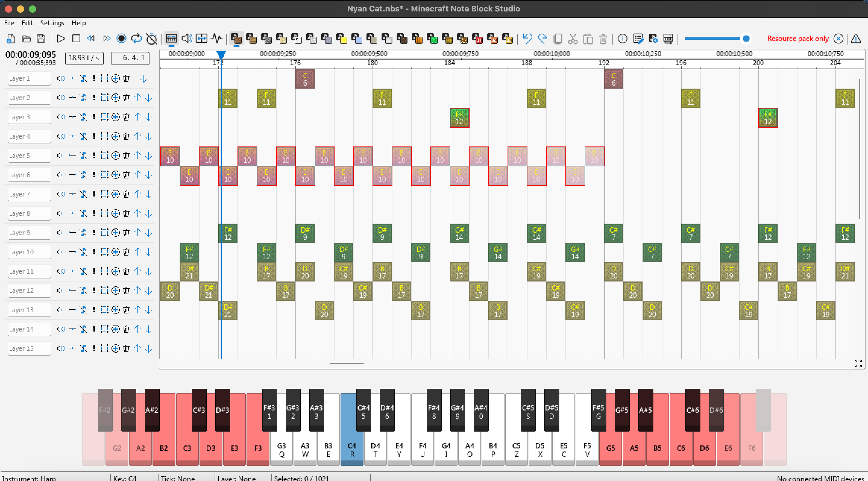The width and height of the screenshot is (868, 481).
Task: Start song playback with the play button
Action: 61,39
